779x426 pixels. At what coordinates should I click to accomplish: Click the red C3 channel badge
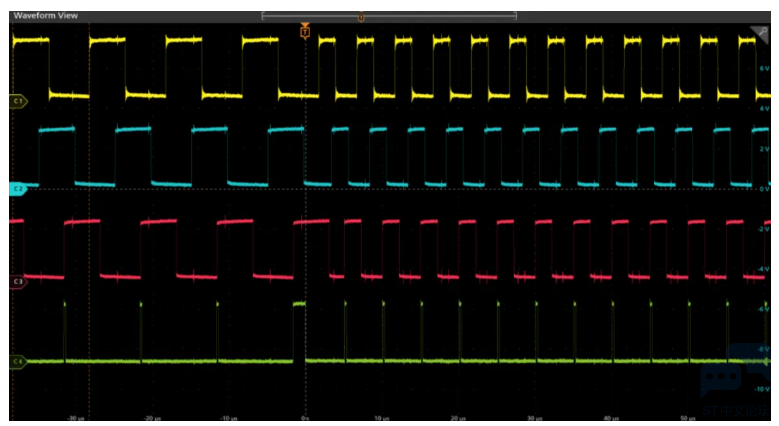pos(17,282)
